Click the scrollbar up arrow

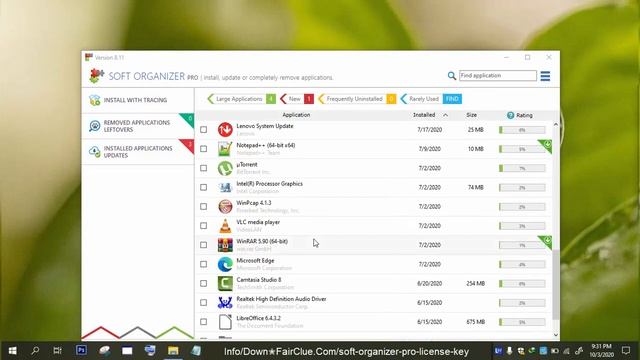point(556,124)
